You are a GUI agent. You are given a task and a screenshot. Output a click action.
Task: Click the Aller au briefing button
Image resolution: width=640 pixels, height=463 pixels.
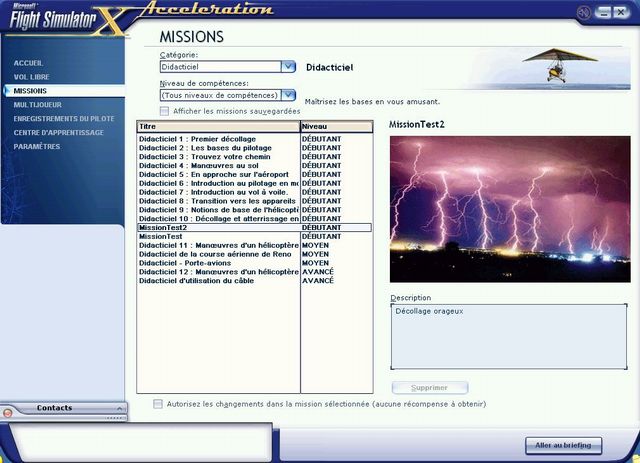563,445
